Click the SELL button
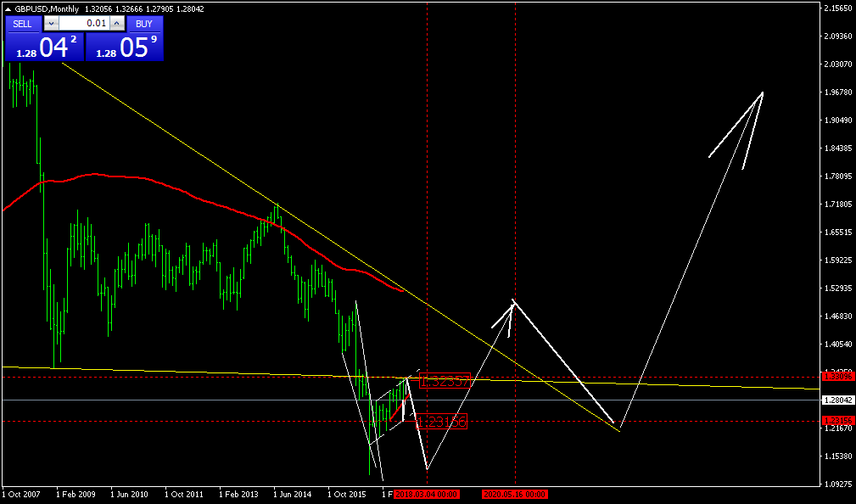Screen dimensions: 856x504 point(22,24)
